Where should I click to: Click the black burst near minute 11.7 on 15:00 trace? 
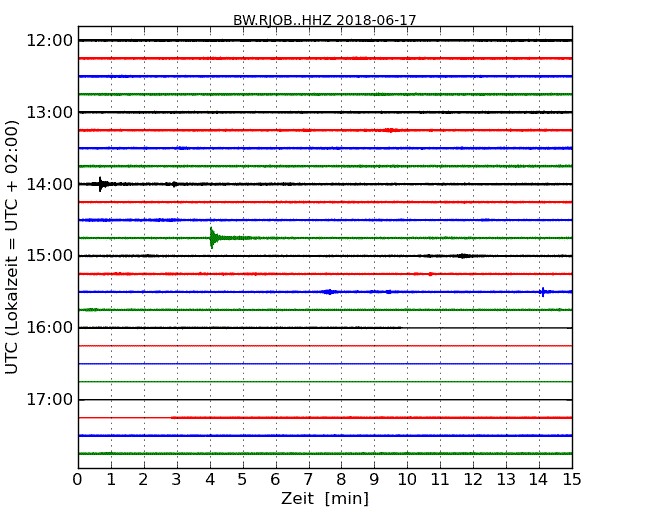(464, 256)
